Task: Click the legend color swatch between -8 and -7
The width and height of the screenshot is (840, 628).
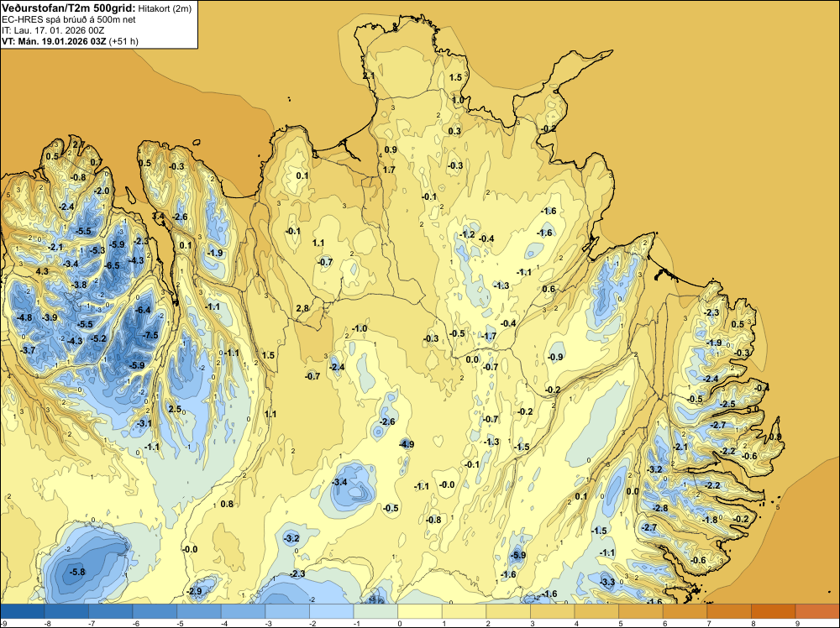Action: pos(67,611)
